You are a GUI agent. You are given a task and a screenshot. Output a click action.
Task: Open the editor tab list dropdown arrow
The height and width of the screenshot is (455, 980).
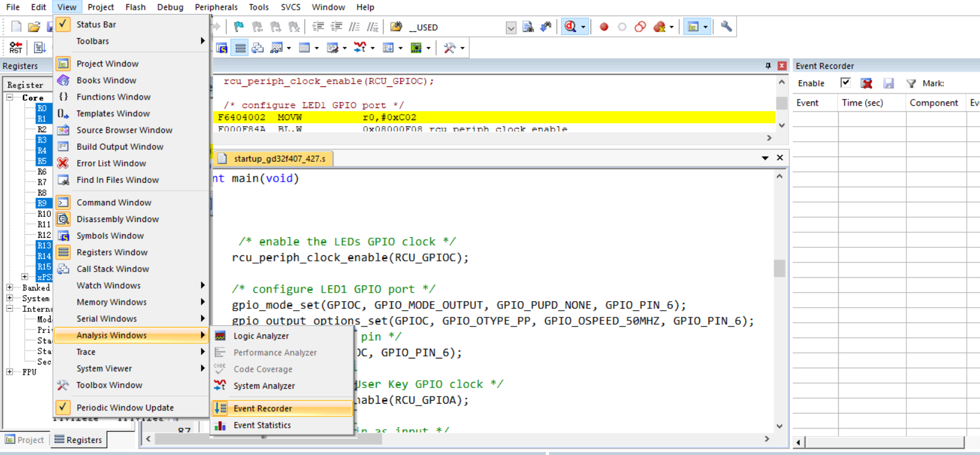point(765,157)
